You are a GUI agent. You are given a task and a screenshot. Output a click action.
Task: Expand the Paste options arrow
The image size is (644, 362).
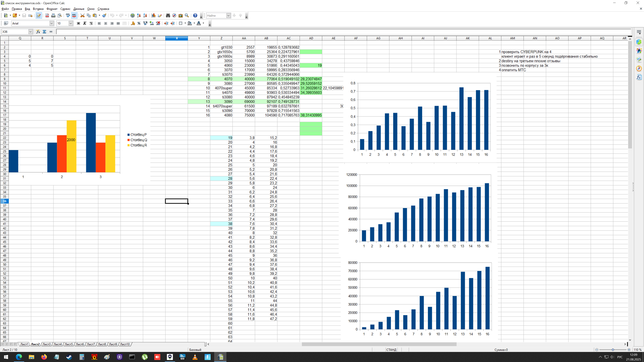99,15
